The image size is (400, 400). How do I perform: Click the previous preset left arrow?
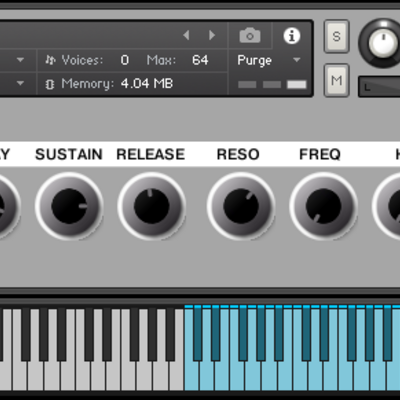coord(187,35)
